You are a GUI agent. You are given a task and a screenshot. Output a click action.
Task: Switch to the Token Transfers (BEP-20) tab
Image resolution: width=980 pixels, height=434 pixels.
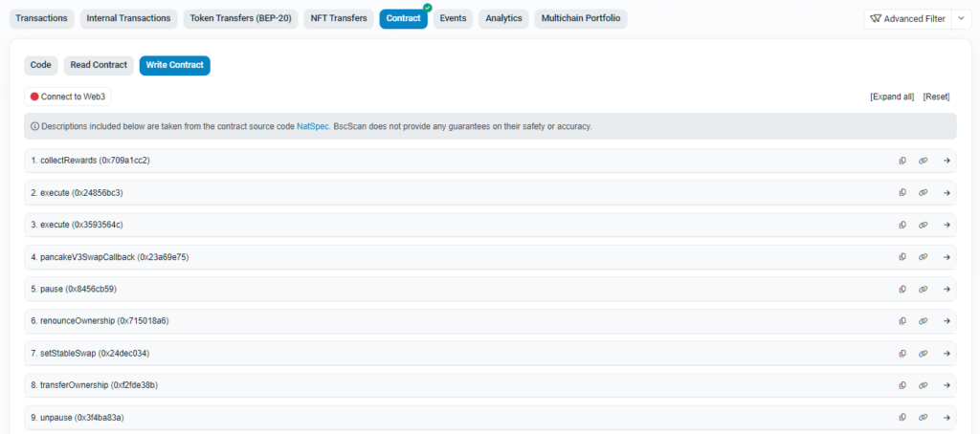tap(241, 19)
